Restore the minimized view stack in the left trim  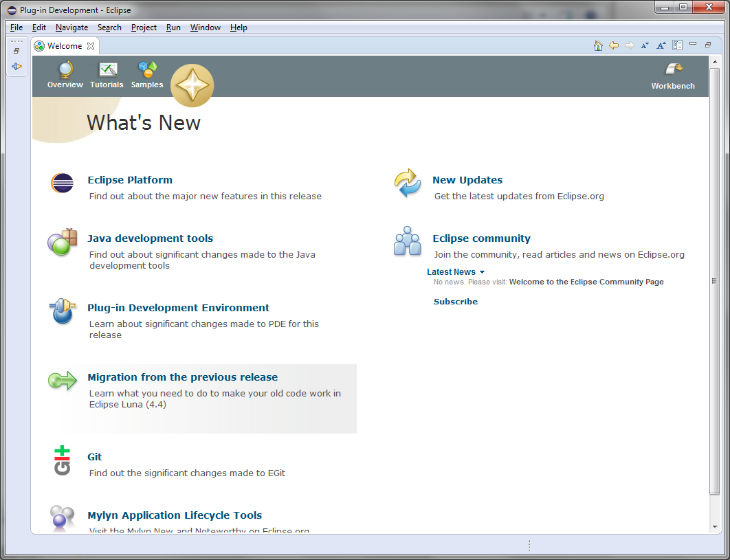(16, 51)
